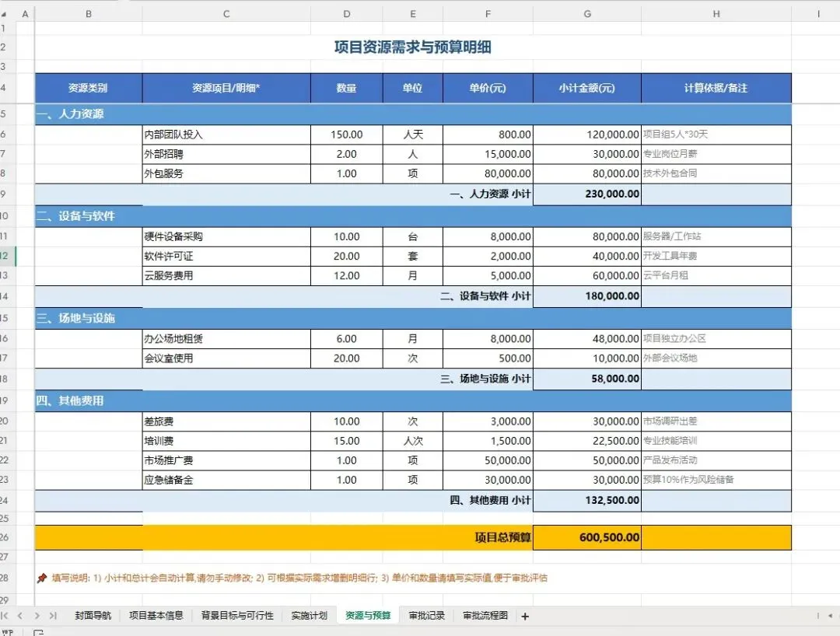Select the 硬件设备采购 cell

pos(226,236)
